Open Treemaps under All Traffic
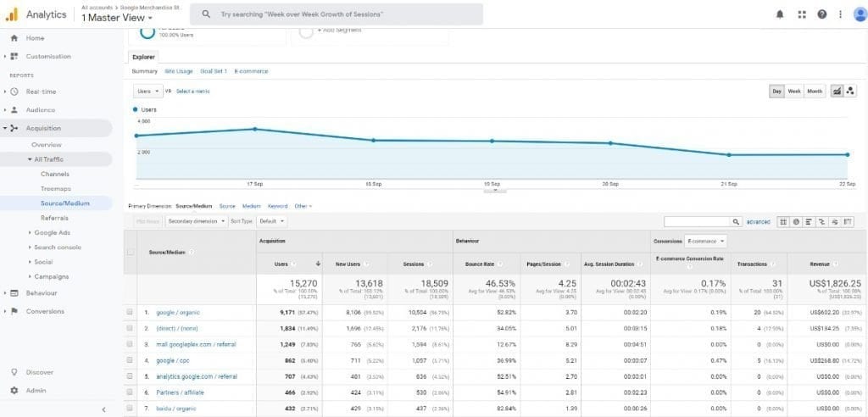The height and width of the screenshot is (417, 868). pyautogui.click(x=56, y=189)
